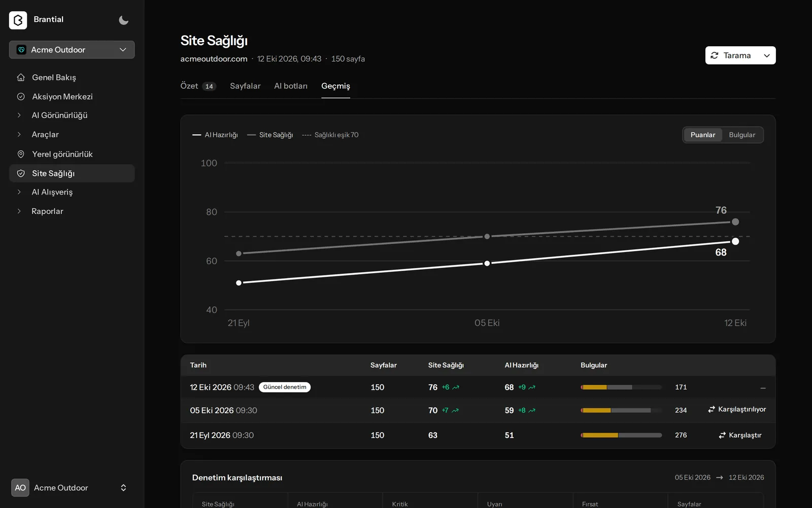Click trend arrow next to +8
Screen dimensions: 812x508
[532, 410]
